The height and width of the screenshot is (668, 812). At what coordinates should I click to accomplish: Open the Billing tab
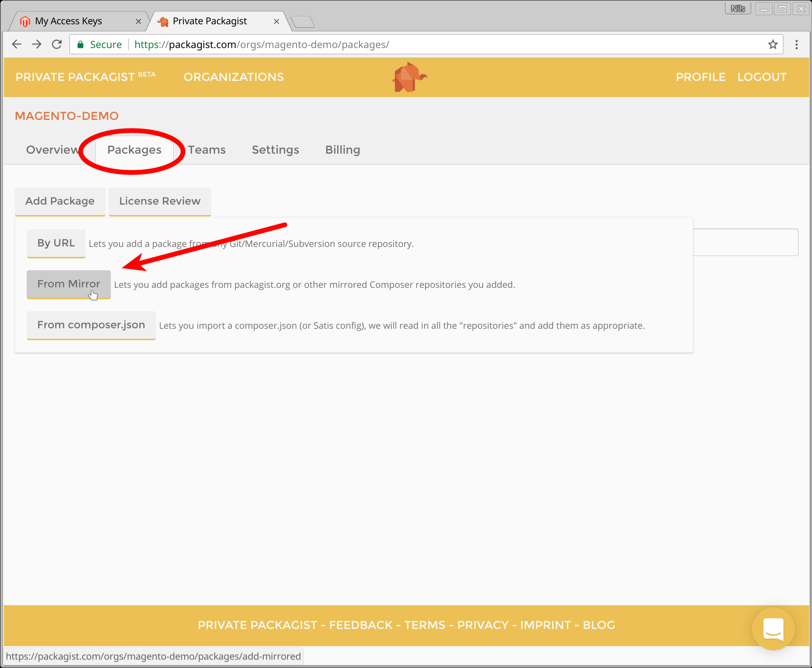pos(343,150)
